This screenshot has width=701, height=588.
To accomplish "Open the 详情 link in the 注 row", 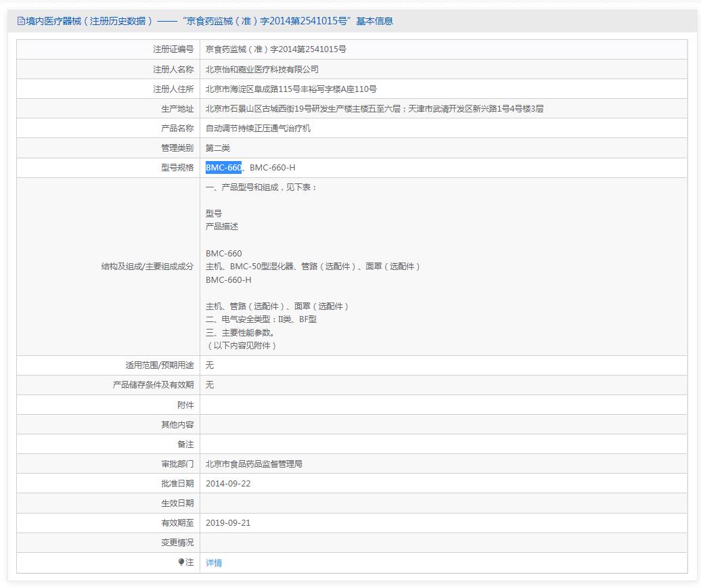I will 213,562.
